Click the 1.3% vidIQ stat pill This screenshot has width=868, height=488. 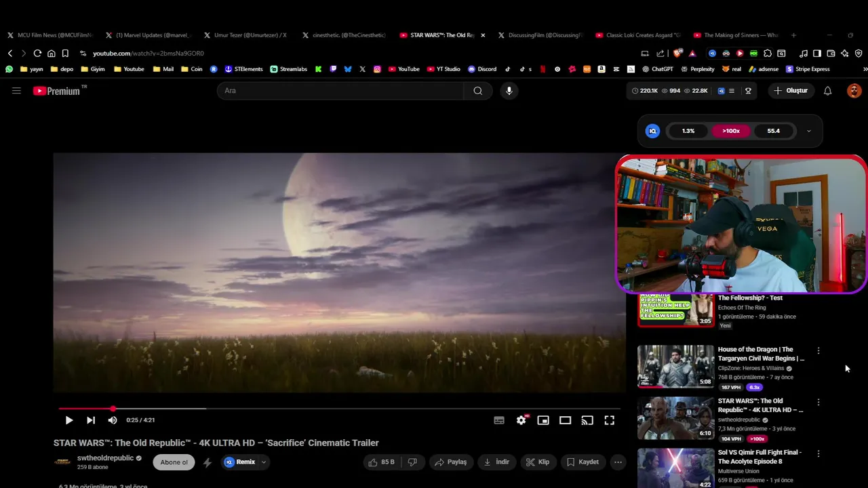click(688, 131)
